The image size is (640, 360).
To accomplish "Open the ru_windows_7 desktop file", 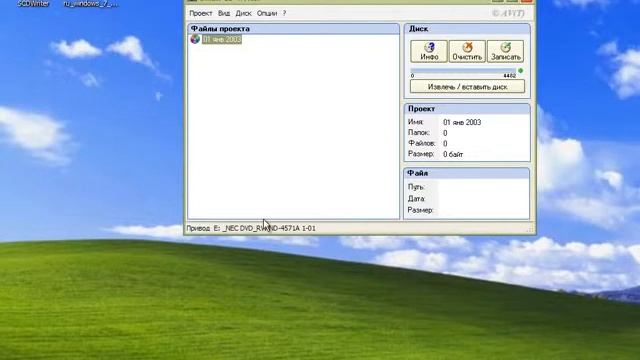I will click(91, 4).
